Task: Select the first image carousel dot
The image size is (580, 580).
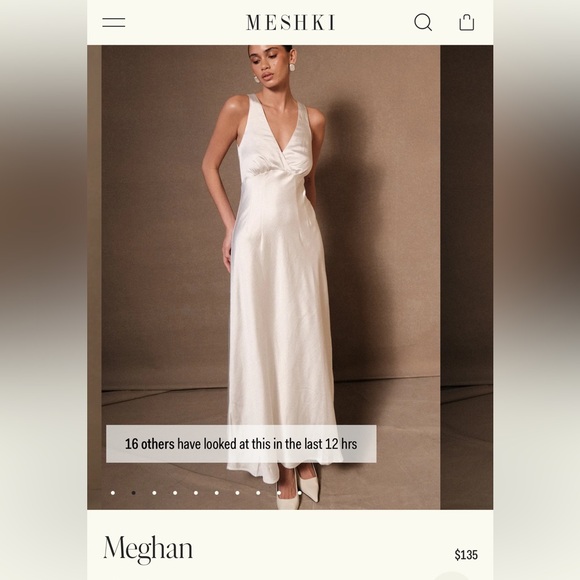Action: [113, 493]
